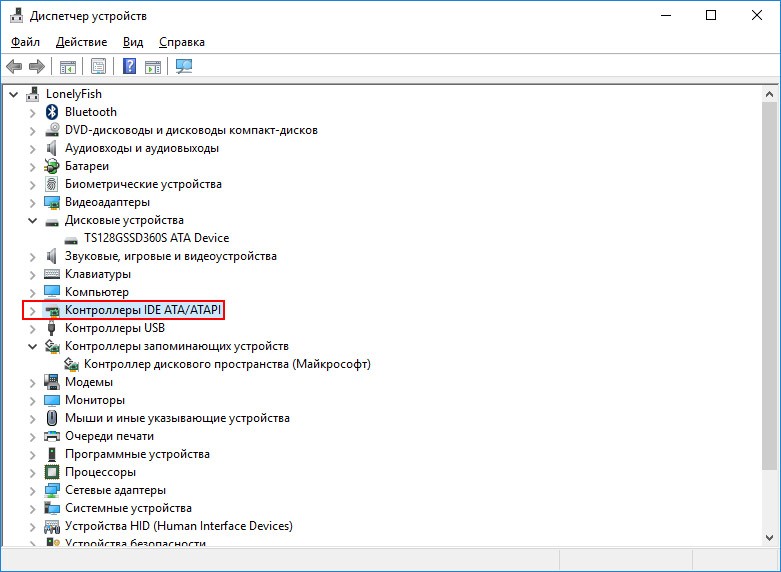Open the Справка menu
Viewport: 781px width, 572px height.
tap(182, 42)
